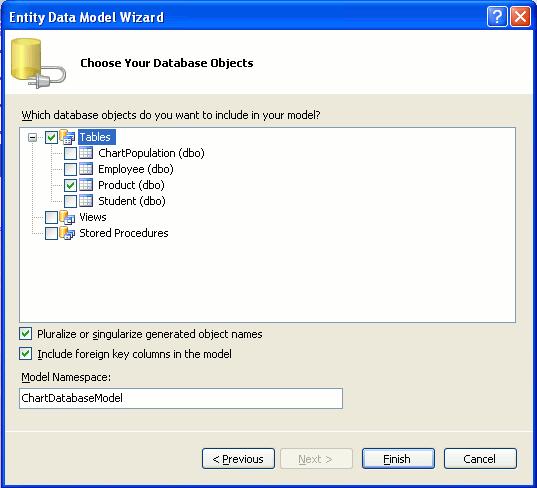Image resolution: width=537 pixels, height=488 pixels.
Task: Select the Employee (dbo) tree item
Action: pyautogui.click(x=136, y=169)
